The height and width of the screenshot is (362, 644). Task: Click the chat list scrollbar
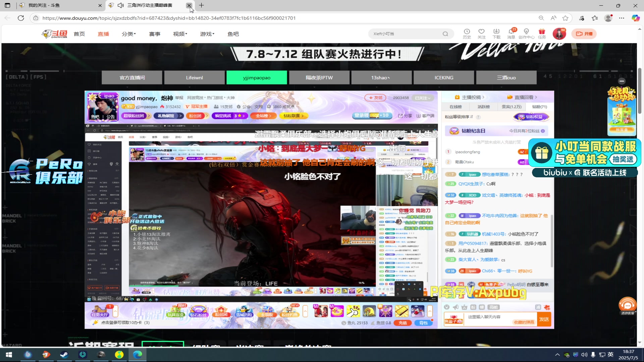point(552,241)
